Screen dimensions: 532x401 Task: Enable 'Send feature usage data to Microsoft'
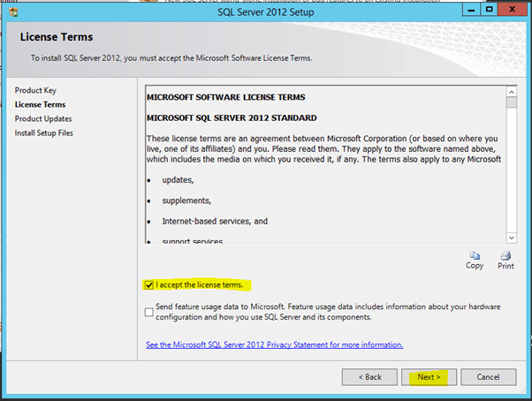click(x=148, y=311)
